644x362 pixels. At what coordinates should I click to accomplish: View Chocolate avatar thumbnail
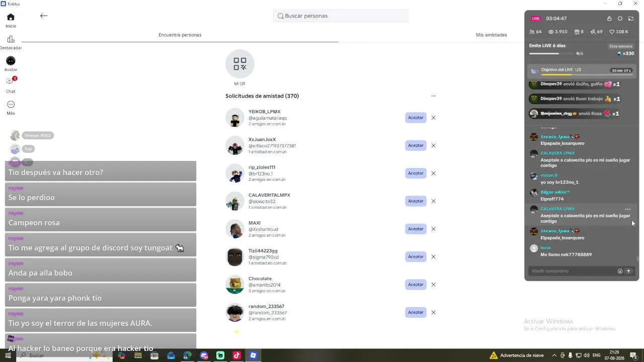click(234, 285)
